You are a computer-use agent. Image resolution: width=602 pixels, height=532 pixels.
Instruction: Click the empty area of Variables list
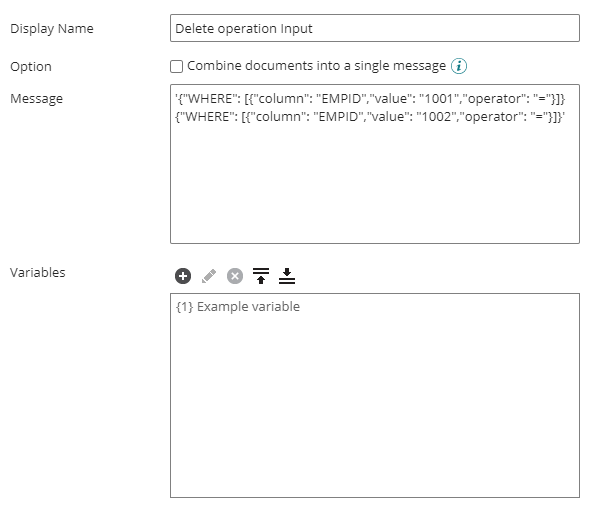374,420
